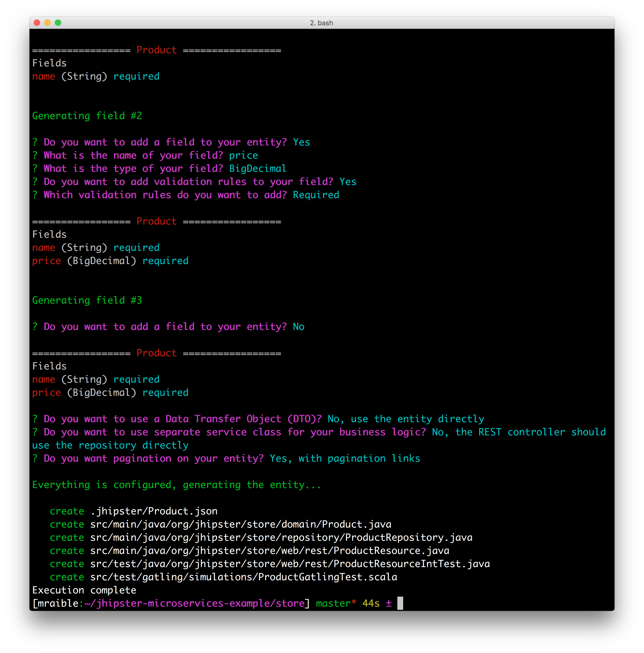The width and height of the screenshot is (644, 653).
Task: Click the terminal cursor block at prompt
Action: point(400,603)
